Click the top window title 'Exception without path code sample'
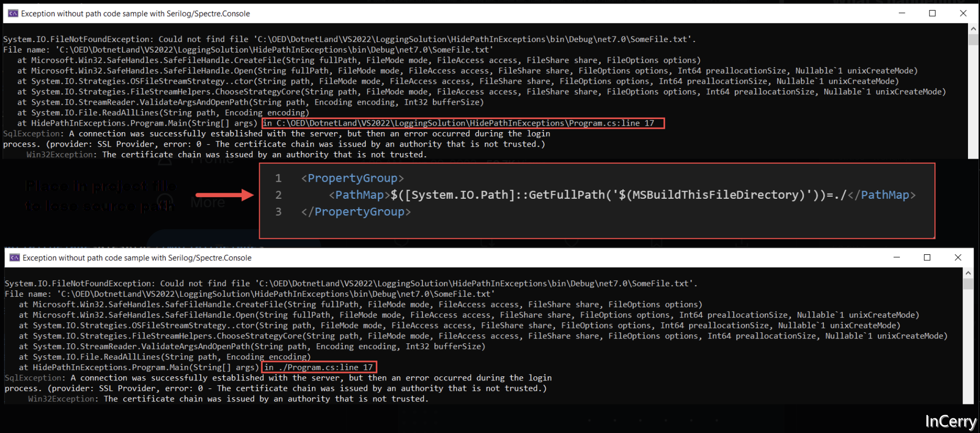 [x=135, y=14]
